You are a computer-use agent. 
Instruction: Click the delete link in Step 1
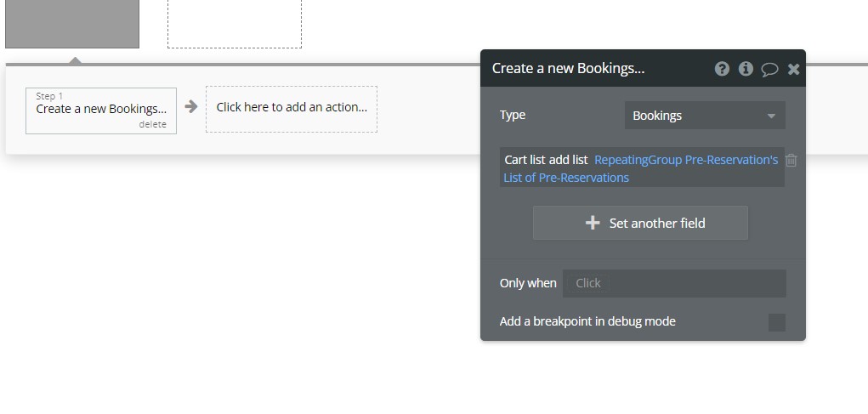(x=153, y=124)
